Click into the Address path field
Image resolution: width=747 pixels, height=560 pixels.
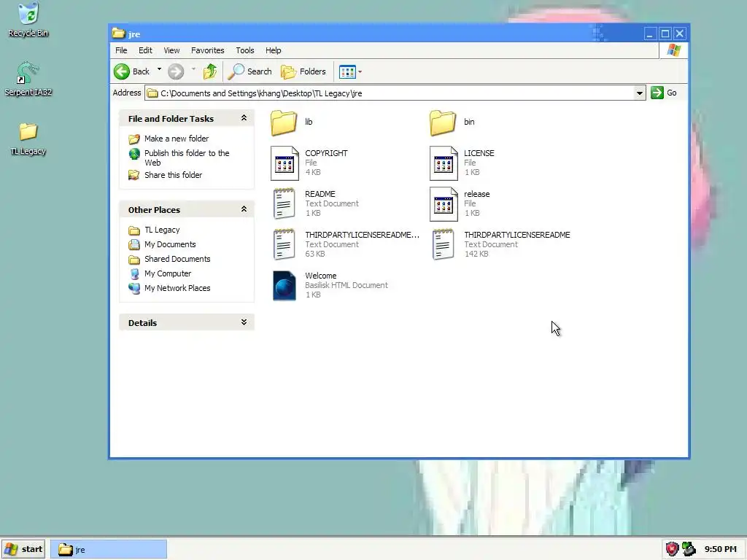(x=390, y=93)
